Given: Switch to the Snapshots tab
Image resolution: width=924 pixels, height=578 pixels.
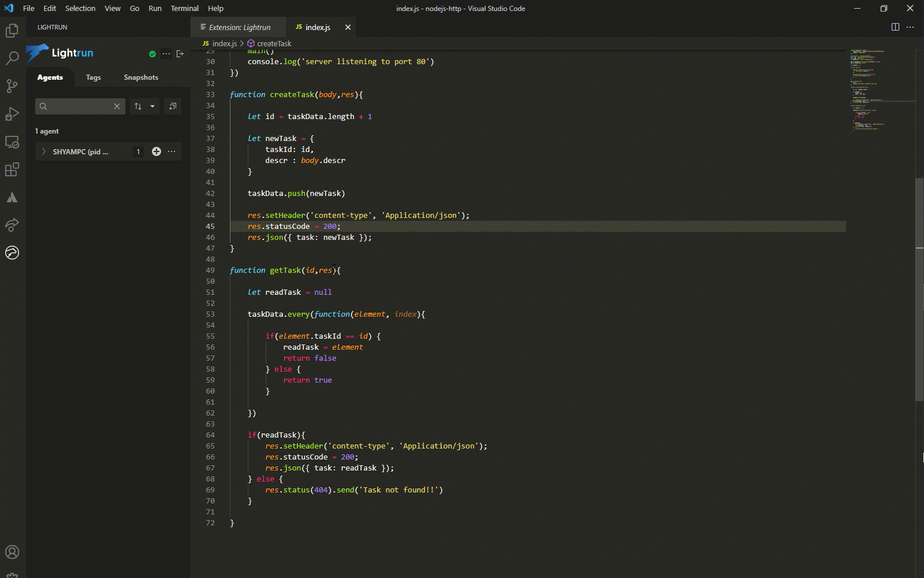Looking at the screenshot, I should pyautogui.click(x=141, y=77).
